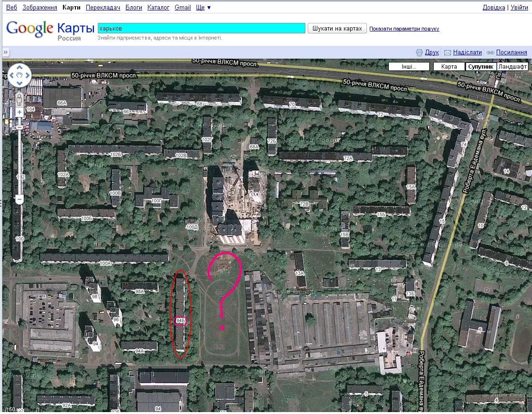Image resolution: width=532 pixels, height=414 pixels.
Task: Click the Увійти sign-in link
Action: tap(519, 8)
